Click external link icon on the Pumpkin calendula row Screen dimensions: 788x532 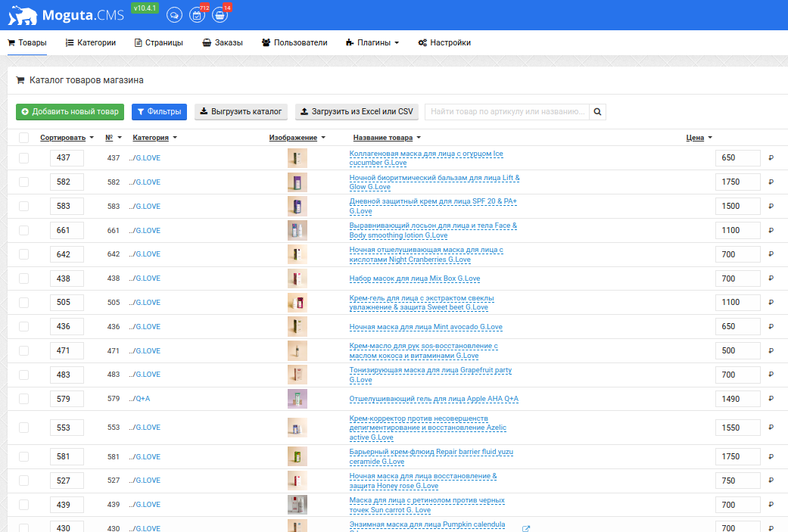pos(526,528)
